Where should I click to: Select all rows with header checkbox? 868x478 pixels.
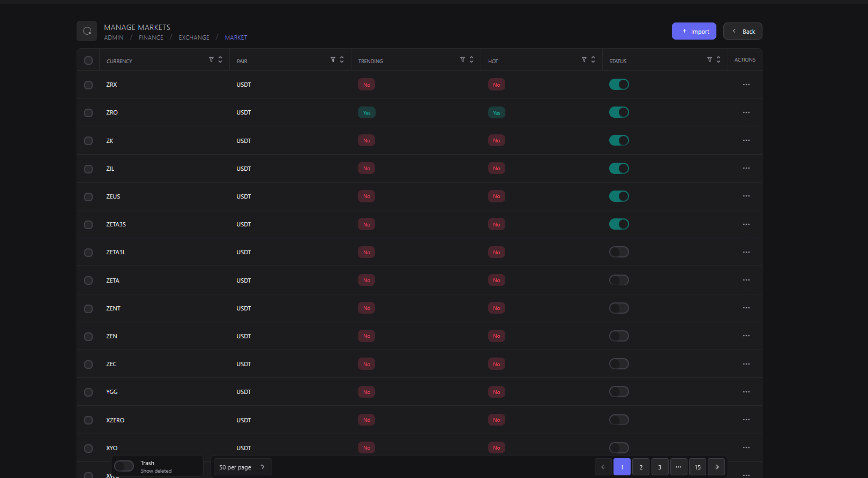point(88,60)
